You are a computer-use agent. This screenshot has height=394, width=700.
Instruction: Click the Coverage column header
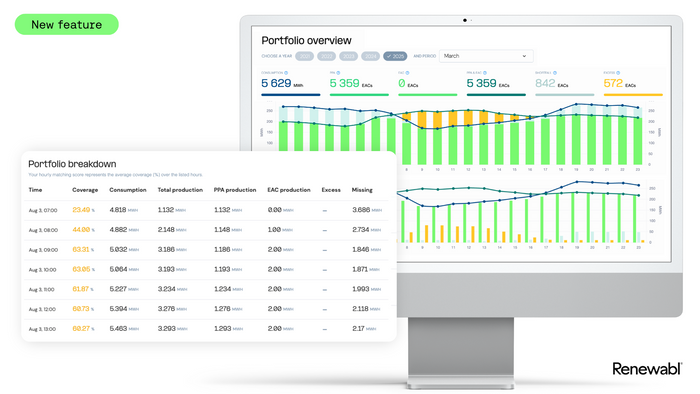[x=85, y=190]
